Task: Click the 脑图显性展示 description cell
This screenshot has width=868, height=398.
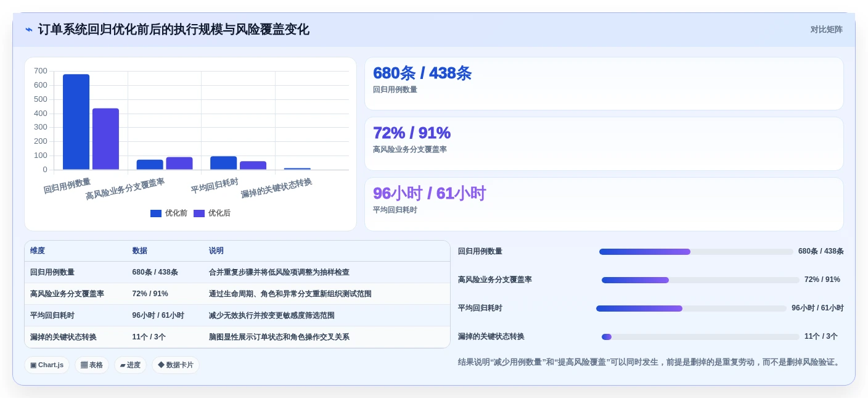Action: [x=279, y=337]
